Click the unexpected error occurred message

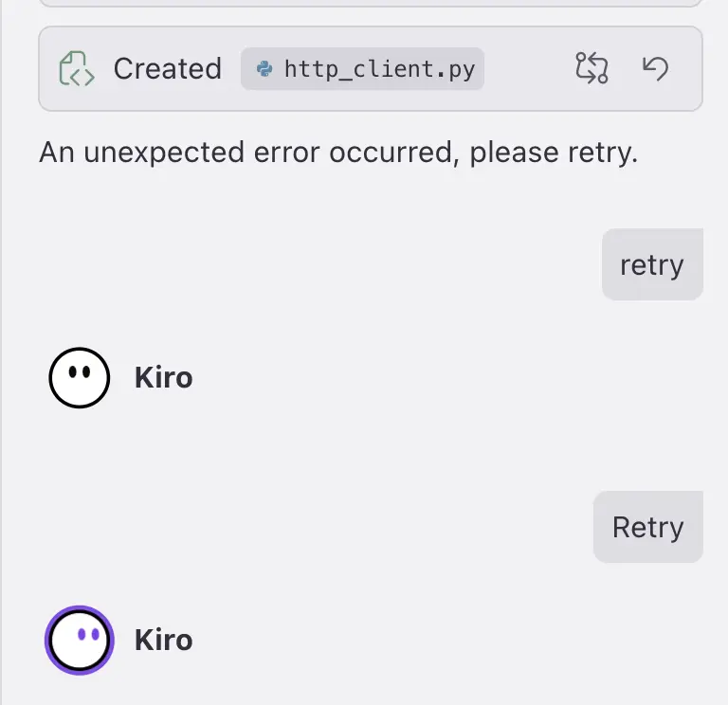(x=338, y=153)
